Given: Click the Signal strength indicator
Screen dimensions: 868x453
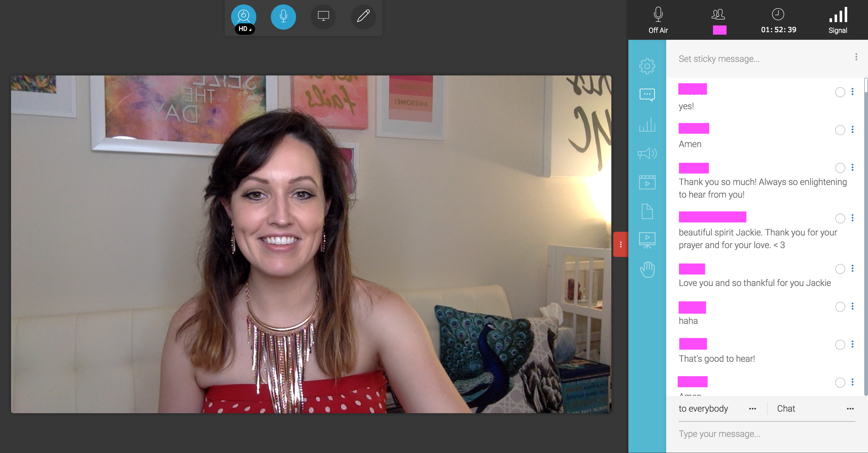Looking at the screenshot, I should coord(837,20).
